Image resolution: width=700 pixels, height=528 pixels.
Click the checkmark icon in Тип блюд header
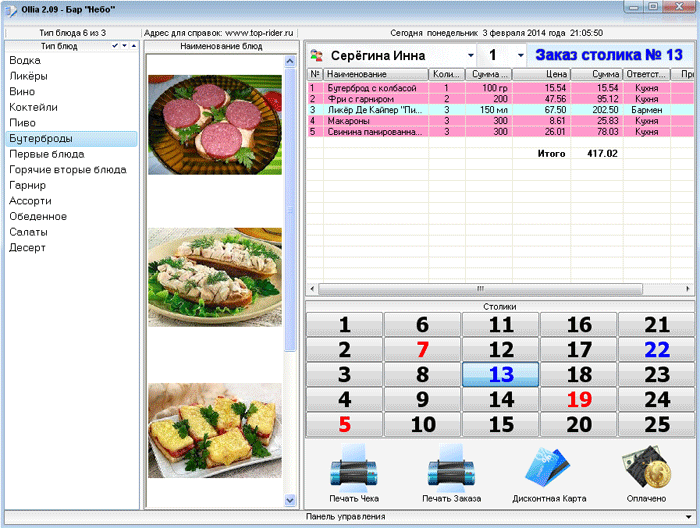tap(115, 46)
